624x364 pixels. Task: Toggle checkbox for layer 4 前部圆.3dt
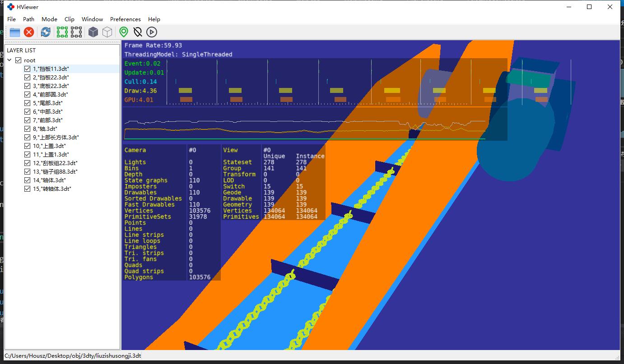coord(28,94)
